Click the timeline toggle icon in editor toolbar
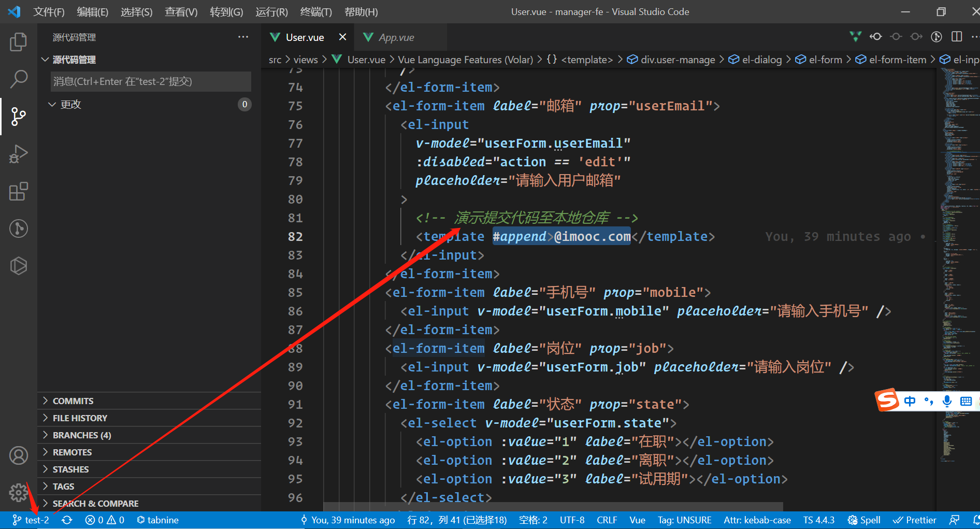980x529 pixels. pos(936,37)
